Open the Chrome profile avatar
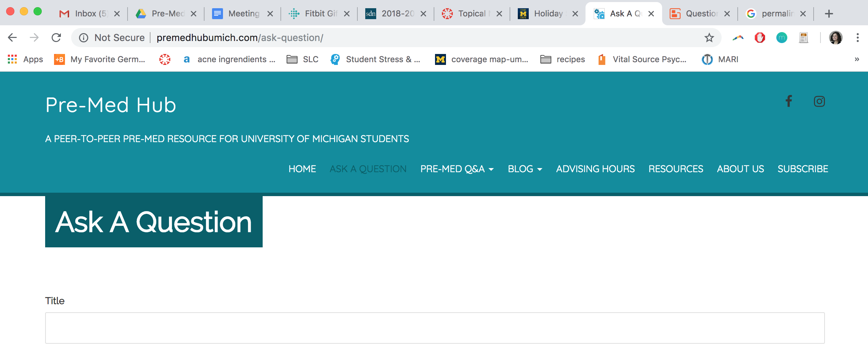 pyautogui.click(x=835, y=38)
